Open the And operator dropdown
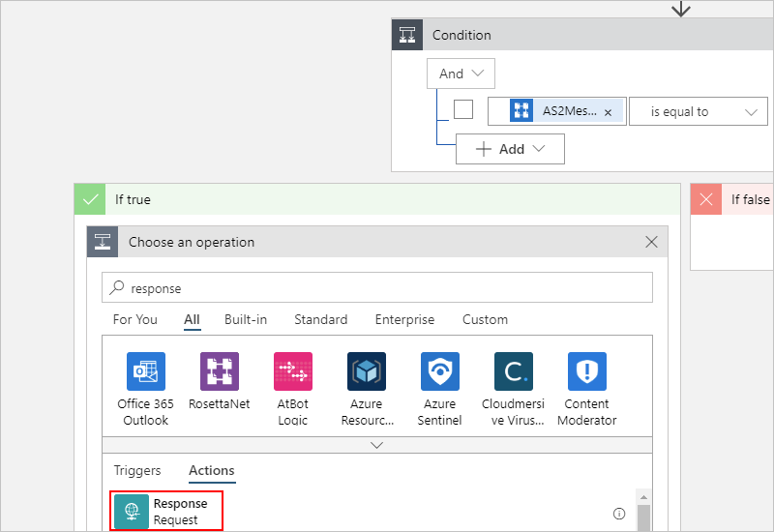774x532 pixels. (x=461, y=74)
